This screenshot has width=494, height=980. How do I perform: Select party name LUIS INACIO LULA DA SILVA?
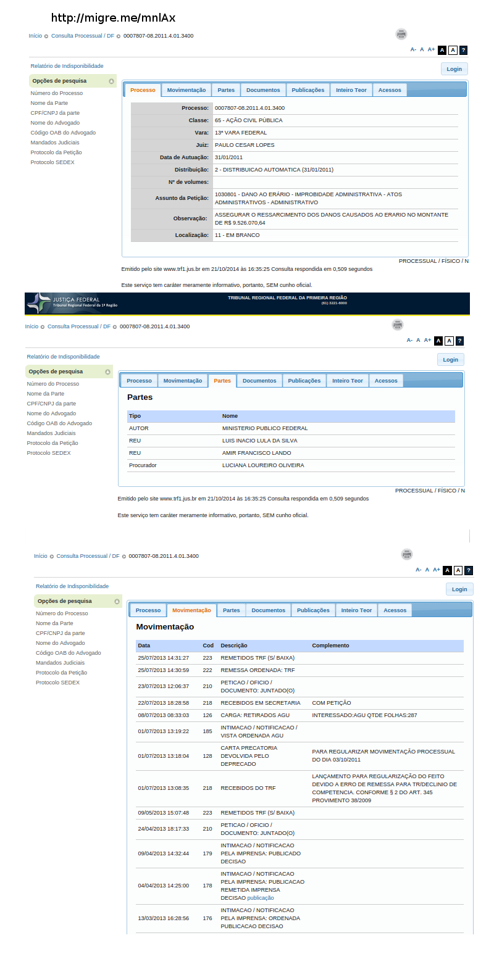[x=260, y=441]
